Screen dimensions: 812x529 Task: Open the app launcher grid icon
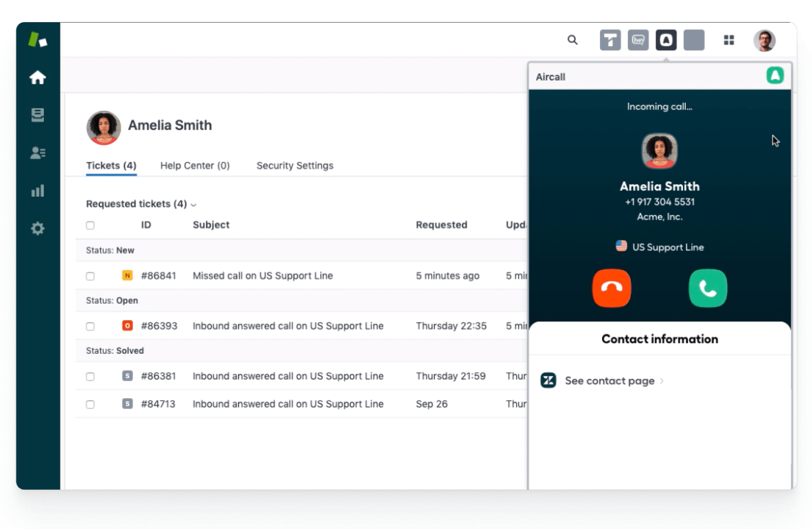[729, 40]
